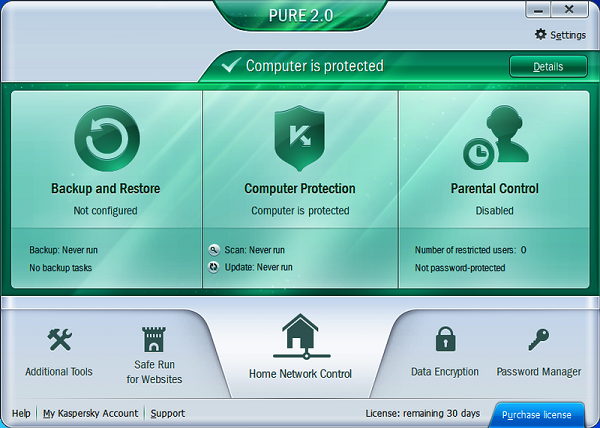Click 'Disabled' status under Parental Control
Viewport: 600px width, 428px height.
click(x=494, y=211)
